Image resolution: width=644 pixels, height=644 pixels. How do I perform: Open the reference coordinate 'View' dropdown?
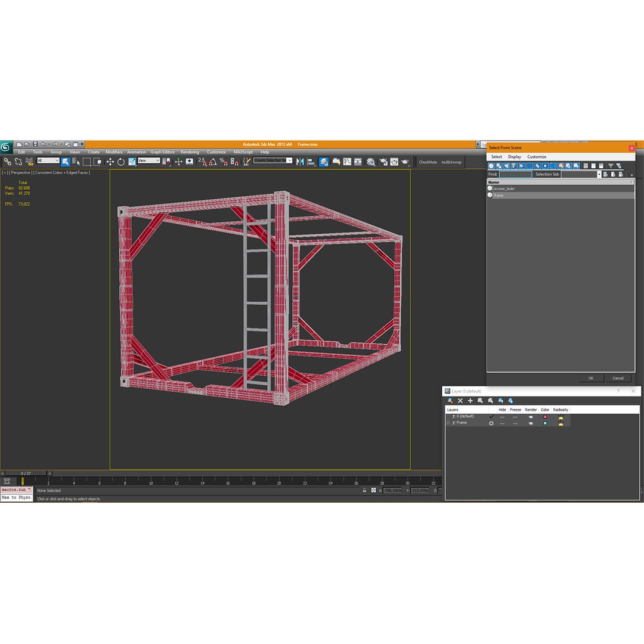pos(148,160)
